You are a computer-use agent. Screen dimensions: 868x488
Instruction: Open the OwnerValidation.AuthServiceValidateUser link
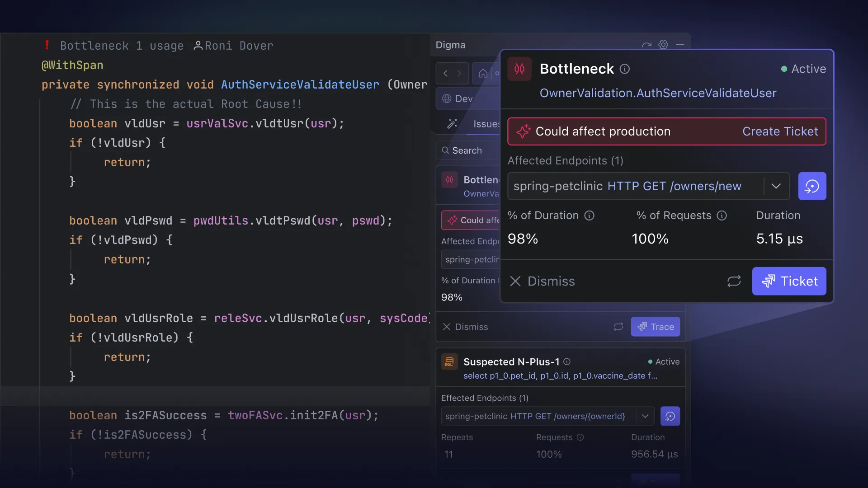click(658, 93)
